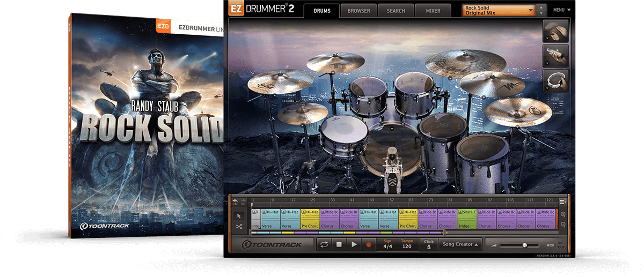
Task: Click the Rock Solid box cover art
Action: pos(147,126)
